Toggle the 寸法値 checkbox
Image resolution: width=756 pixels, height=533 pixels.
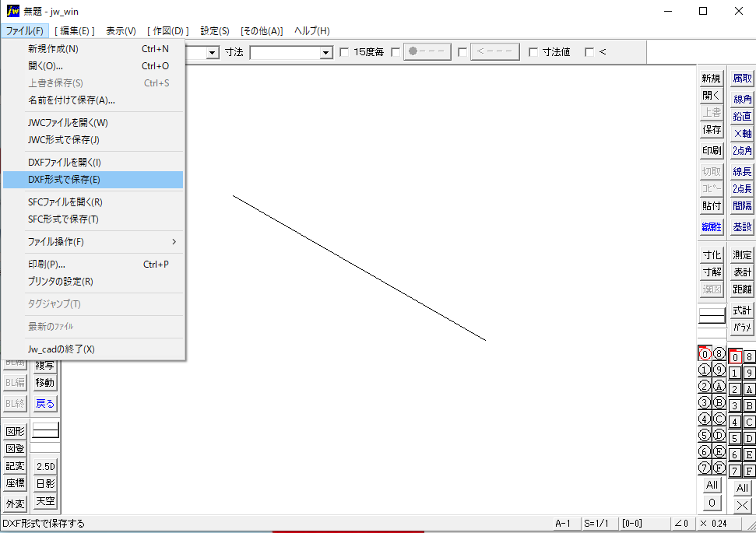click(533, 52)
